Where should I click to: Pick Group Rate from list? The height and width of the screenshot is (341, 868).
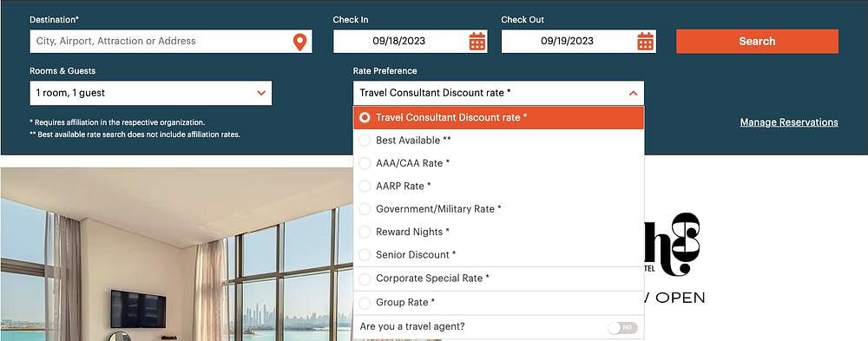[499, 303]
